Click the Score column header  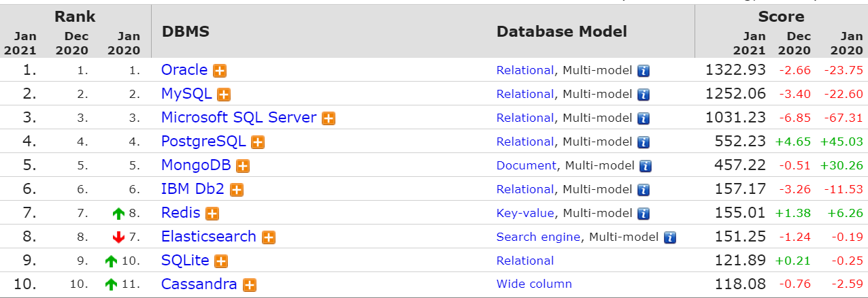[x=781, y=16]
